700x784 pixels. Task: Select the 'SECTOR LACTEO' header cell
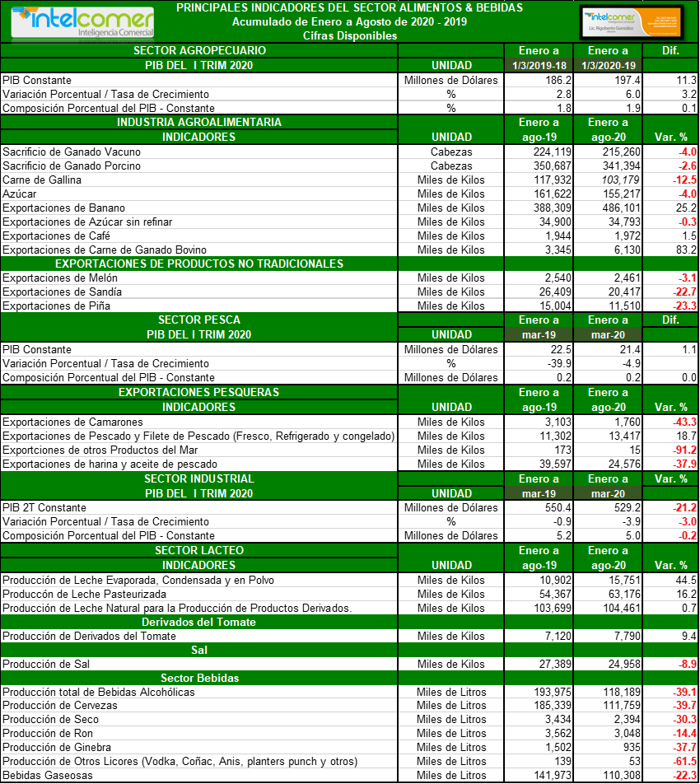199,550
